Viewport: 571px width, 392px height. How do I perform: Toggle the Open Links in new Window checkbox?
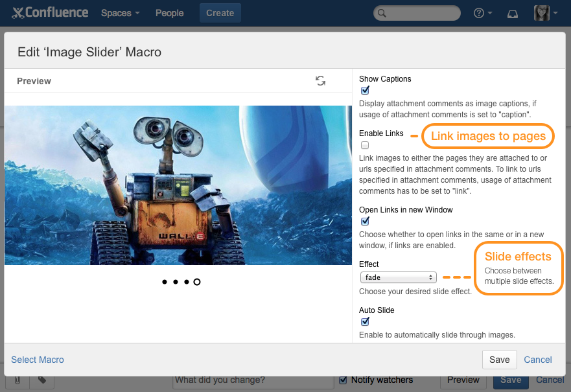point(365,222)
